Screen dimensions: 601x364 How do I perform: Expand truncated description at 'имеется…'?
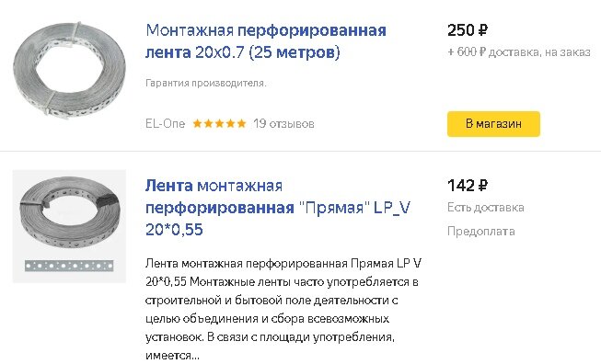(x=172, y=356)
